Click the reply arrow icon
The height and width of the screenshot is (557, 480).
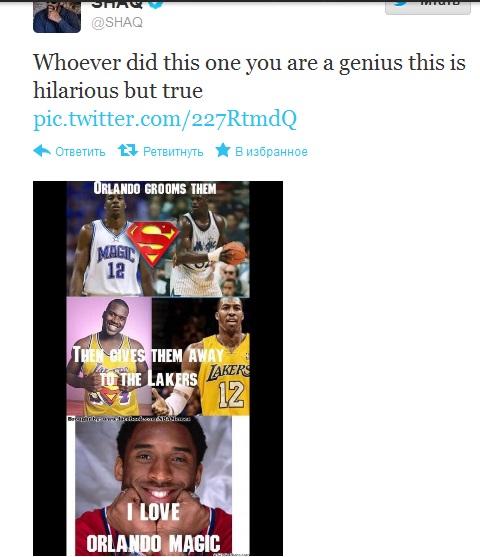42,151
